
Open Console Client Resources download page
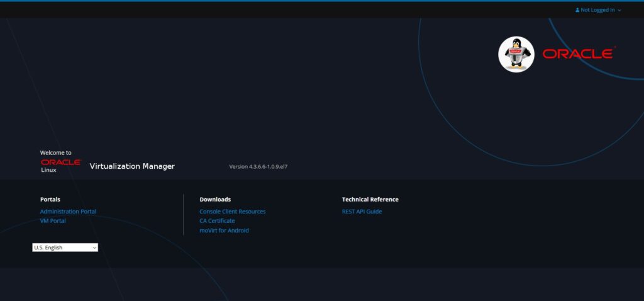pos(232,212)
